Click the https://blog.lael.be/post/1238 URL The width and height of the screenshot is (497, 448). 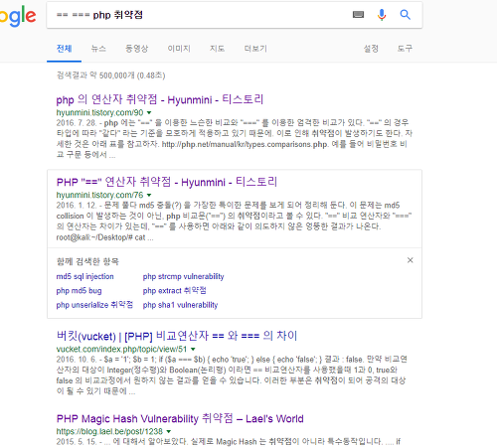coord(109,431)
